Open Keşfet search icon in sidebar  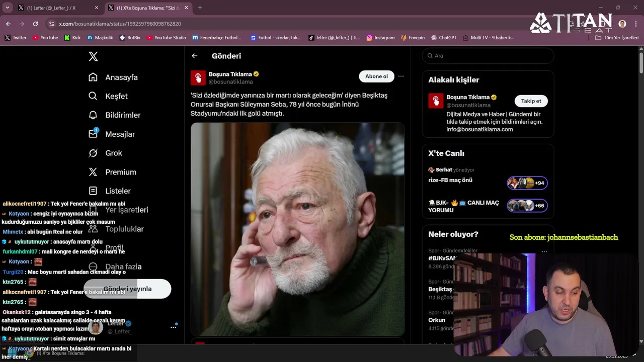pos(93,96)
